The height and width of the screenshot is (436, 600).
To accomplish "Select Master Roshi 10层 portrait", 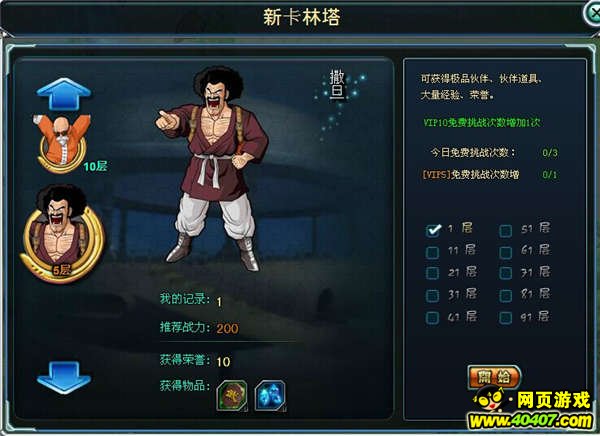I will (64, 143).
